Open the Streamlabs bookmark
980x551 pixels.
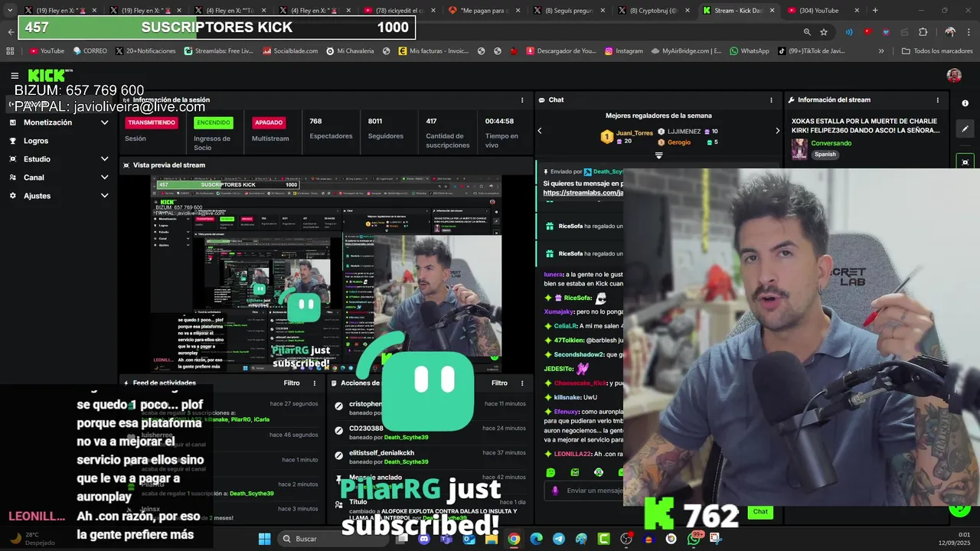(218, 51)
